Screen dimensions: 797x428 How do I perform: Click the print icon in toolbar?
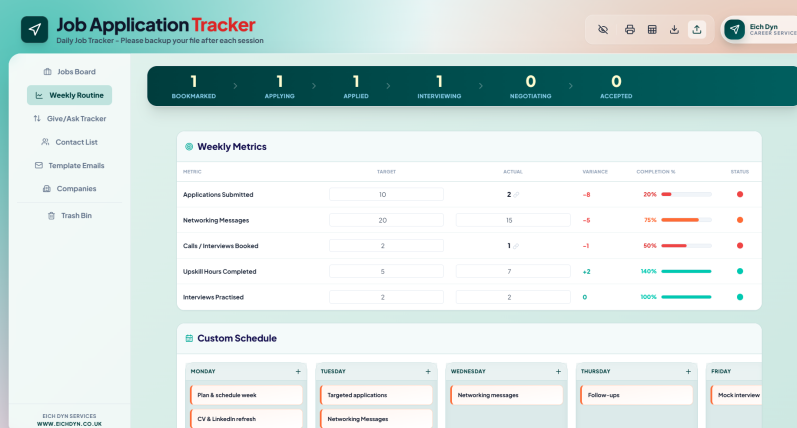click(x=630, y=29)
